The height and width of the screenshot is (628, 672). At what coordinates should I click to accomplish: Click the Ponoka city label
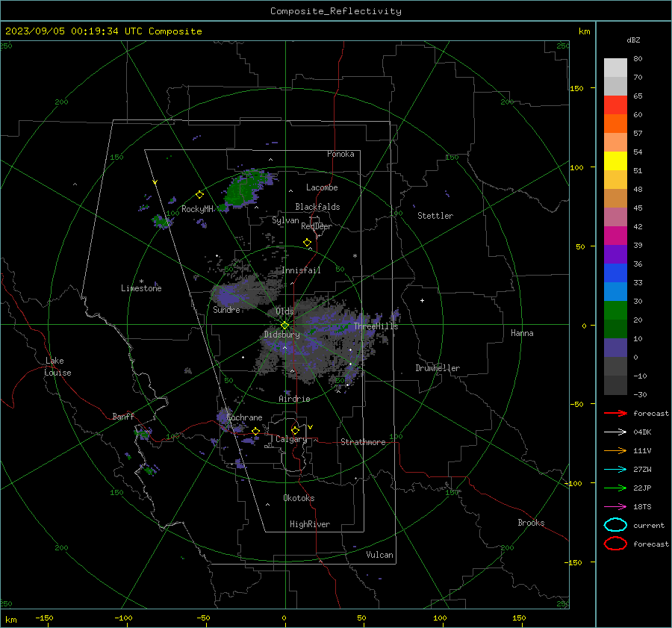(340, 154)
